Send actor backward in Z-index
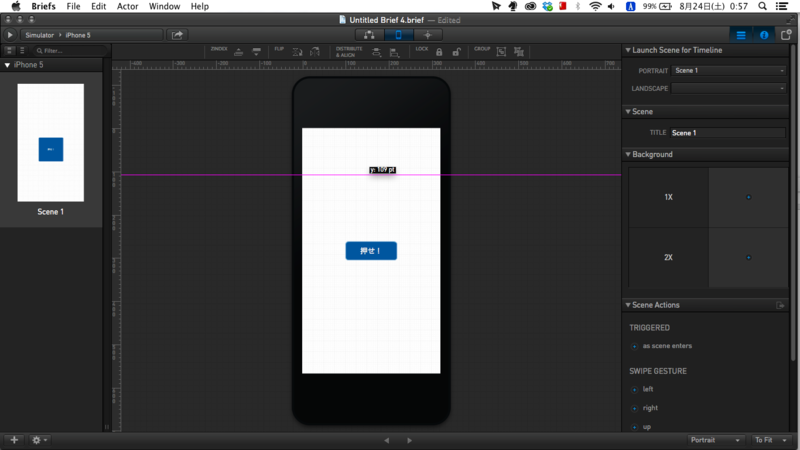Viewport: 800px width, 450px height. pos(256,52)
